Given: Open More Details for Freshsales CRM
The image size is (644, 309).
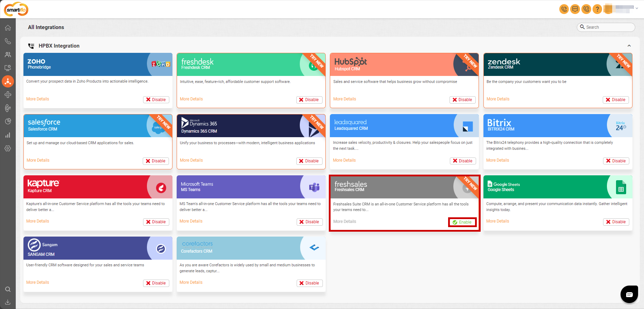Looking at the screenshot, I should point(345,222).
